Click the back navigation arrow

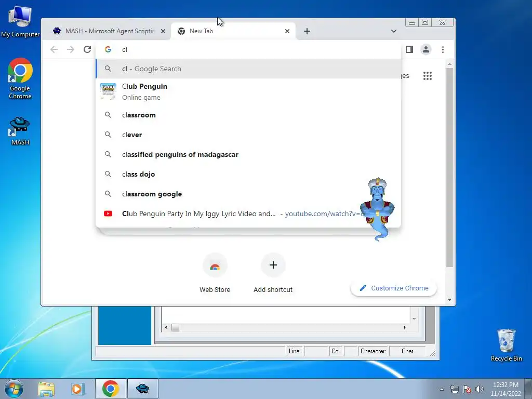coord(54,49)
